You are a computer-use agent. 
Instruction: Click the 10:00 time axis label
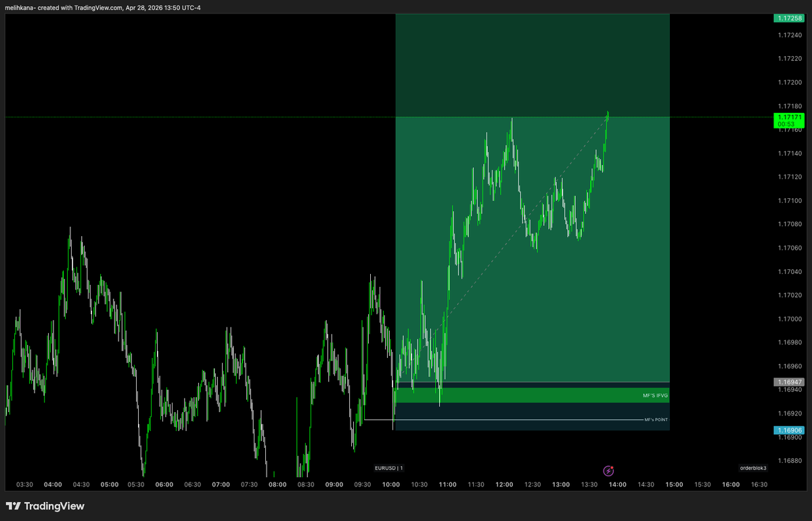tap(390, 484)
